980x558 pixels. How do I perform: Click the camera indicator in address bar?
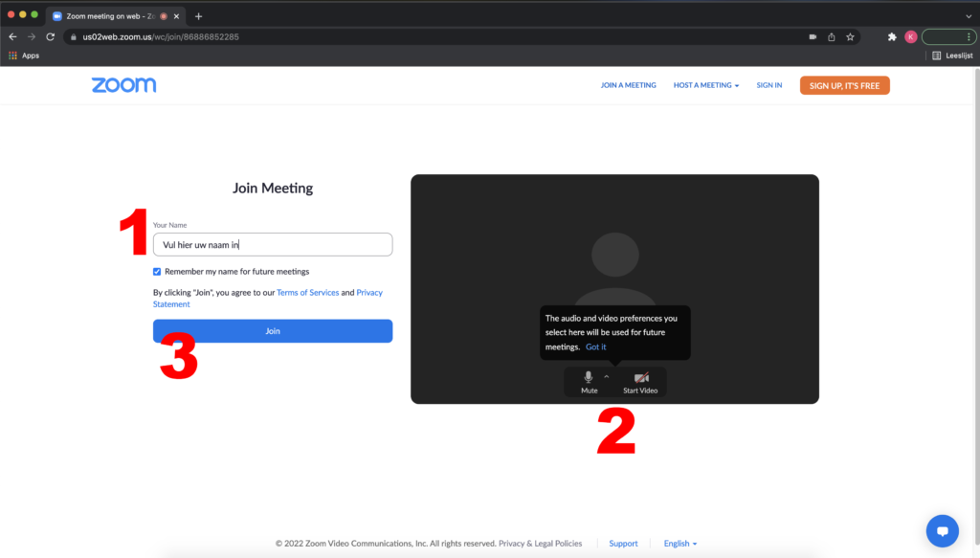coord(813,37)
